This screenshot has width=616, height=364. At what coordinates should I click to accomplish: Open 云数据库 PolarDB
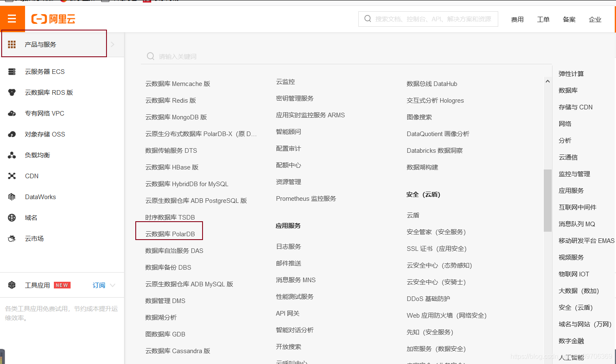click(169, 234)
